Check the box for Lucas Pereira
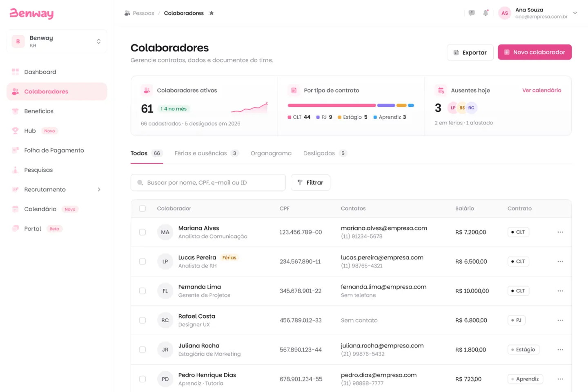Viewport: 588px width, 392px height. pyautogui.click(x=143, y=261)
